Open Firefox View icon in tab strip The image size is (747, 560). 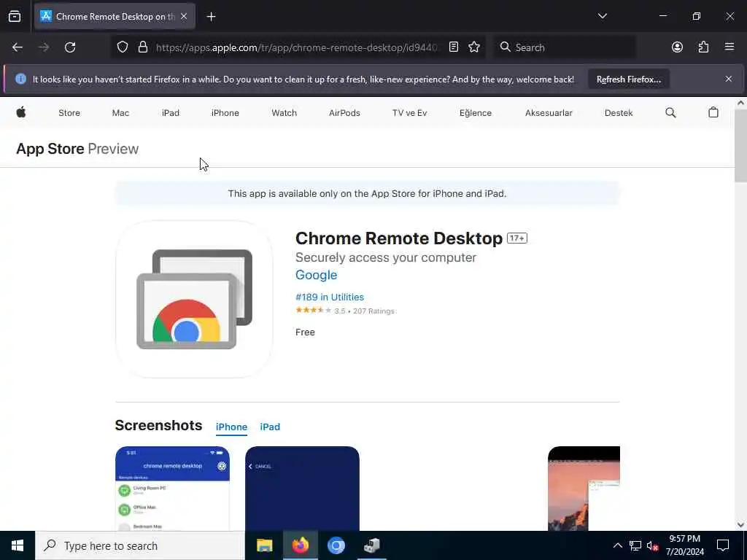click(x=15, y=17)
